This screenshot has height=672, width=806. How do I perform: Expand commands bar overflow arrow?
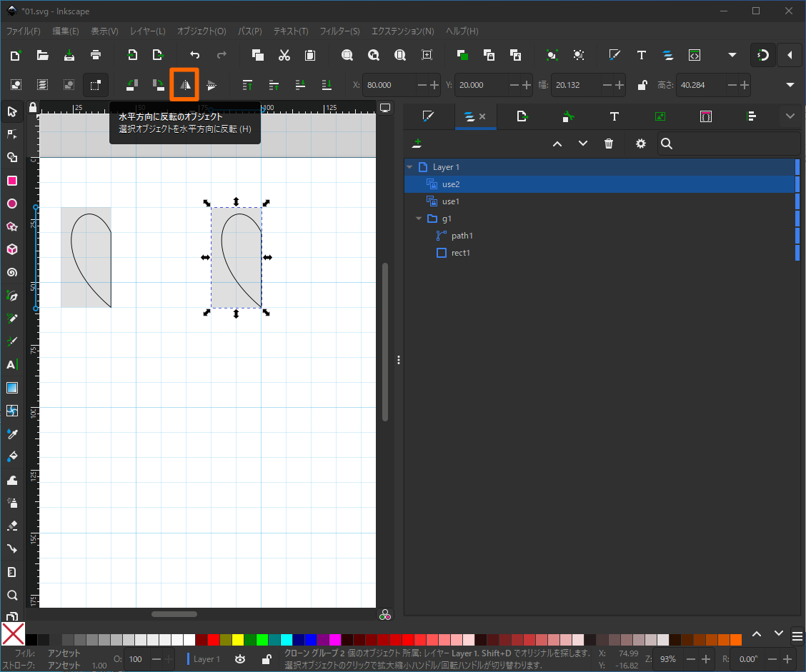[x=732, y=55]
